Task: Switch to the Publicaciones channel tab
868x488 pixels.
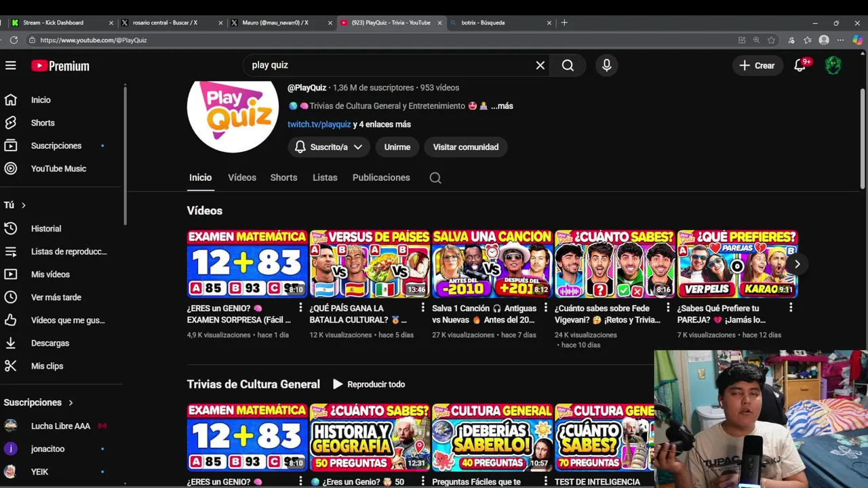Action: point(381,178)
